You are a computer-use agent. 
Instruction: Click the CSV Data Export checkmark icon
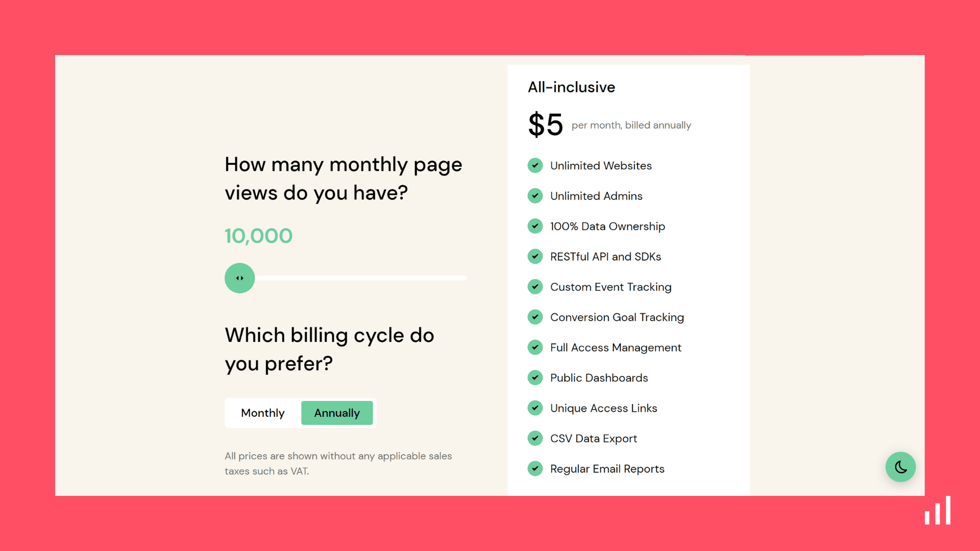[536, 439]
